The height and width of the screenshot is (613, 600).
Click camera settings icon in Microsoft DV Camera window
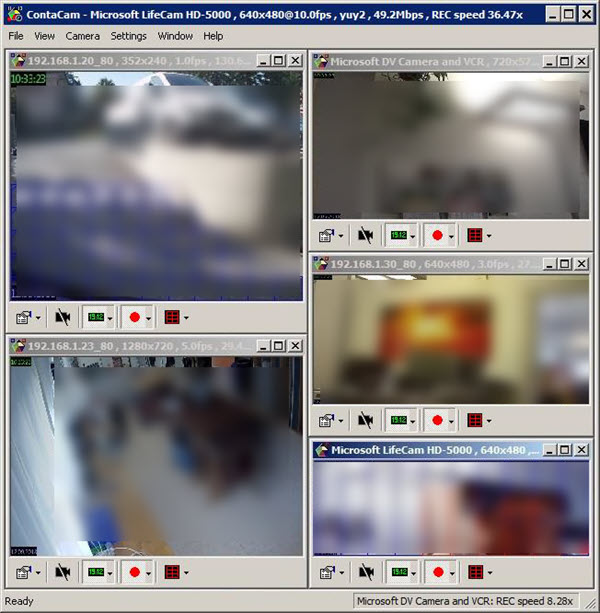(x=326, y=235)
